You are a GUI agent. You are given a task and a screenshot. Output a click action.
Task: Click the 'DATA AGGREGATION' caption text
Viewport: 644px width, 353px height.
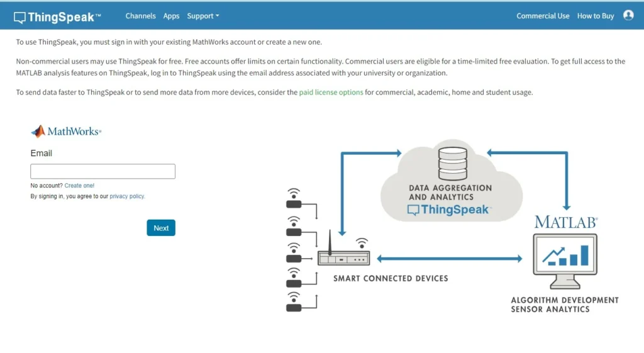click(450, 188)
